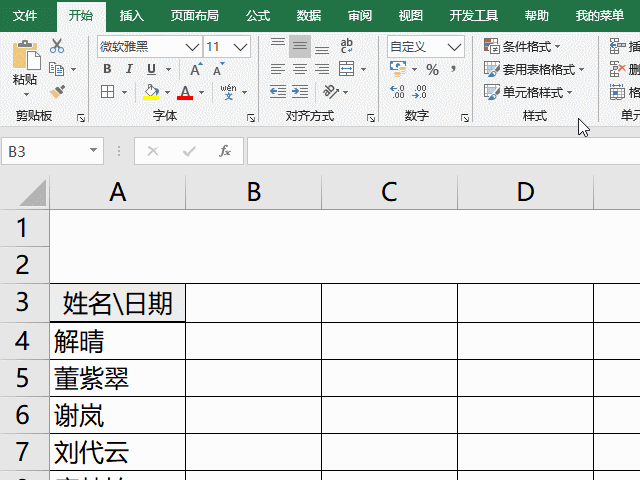Increase font size with large A
The image size is (640, 480).
point(196,69)
